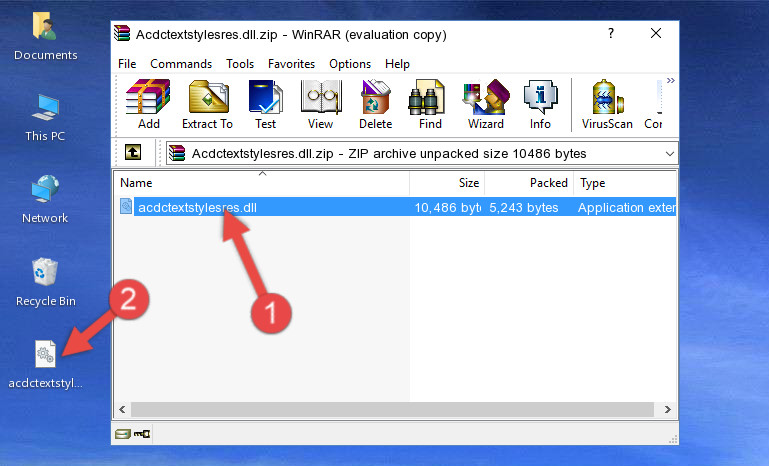Click the horizontal scrollbar left arrow
Screen dimensions: 769x466
pos(122,409)
